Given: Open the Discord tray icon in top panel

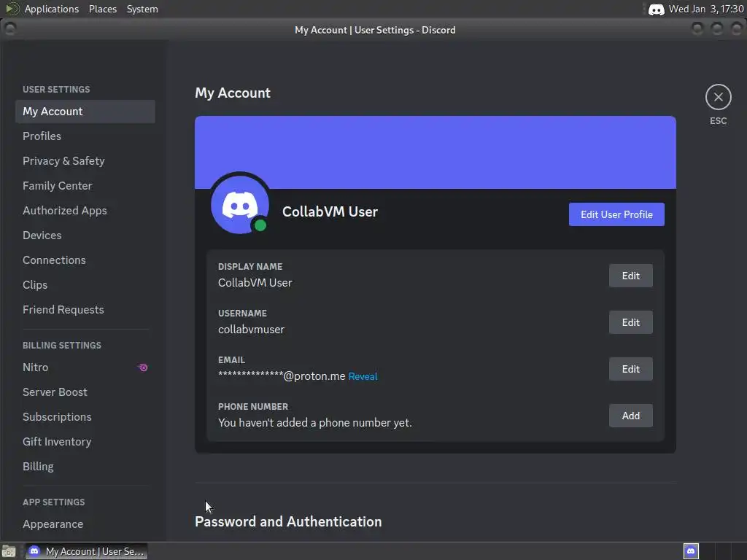Looking at the screenshot, I should click(x=656, y=9).
